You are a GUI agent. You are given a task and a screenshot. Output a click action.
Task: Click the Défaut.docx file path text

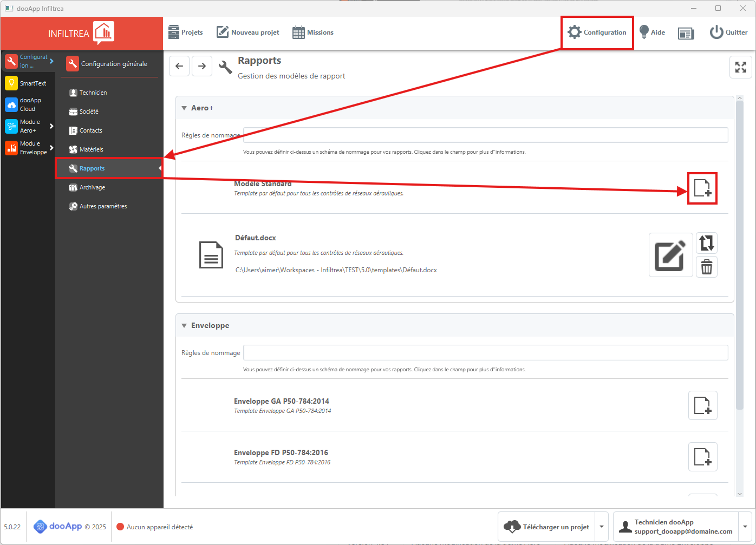tap(336, 270)
